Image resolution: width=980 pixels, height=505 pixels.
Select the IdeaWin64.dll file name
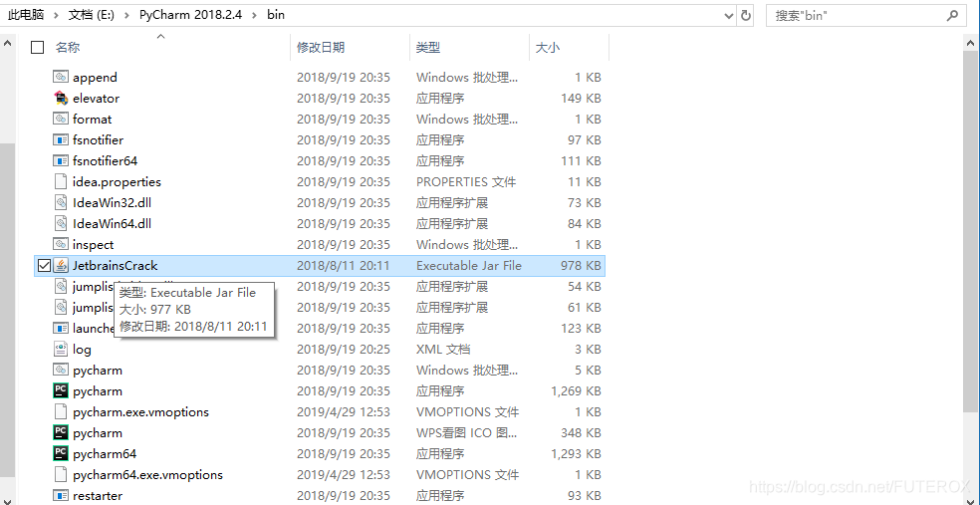[112, 224]
